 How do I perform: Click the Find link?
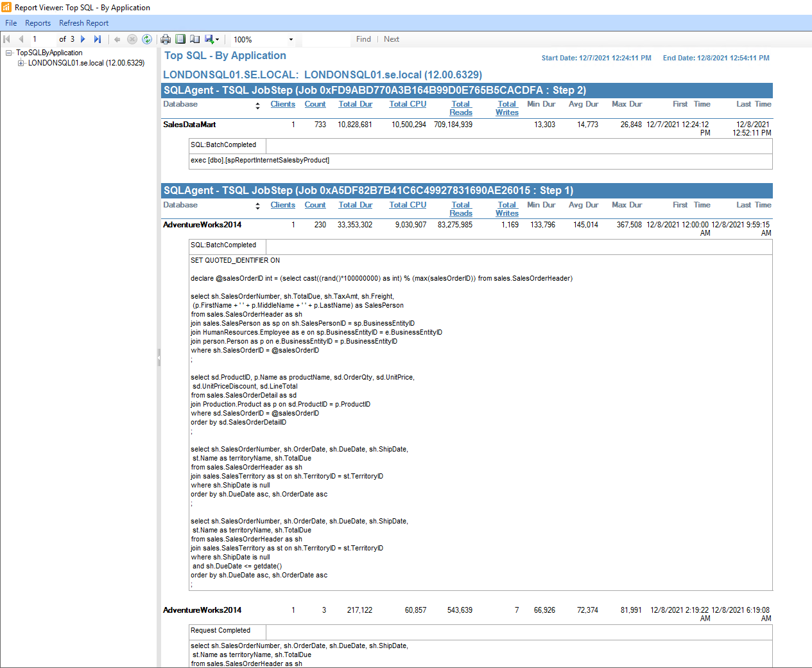coord(363,39)
